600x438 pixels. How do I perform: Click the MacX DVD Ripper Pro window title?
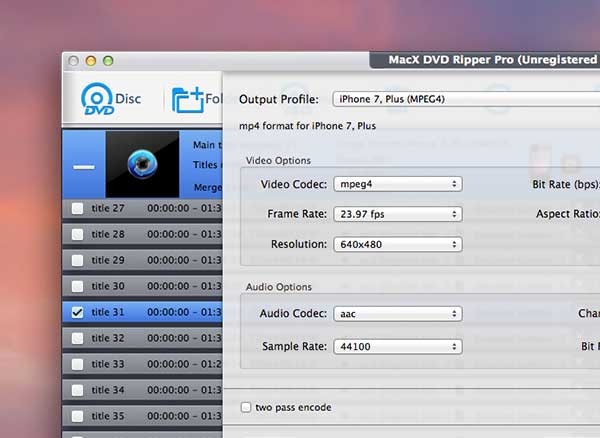pos(493,60)
